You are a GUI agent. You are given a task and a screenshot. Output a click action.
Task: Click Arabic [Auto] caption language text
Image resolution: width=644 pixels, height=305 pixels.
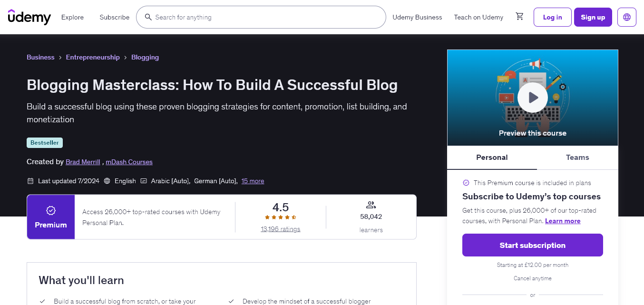point(171,181)
